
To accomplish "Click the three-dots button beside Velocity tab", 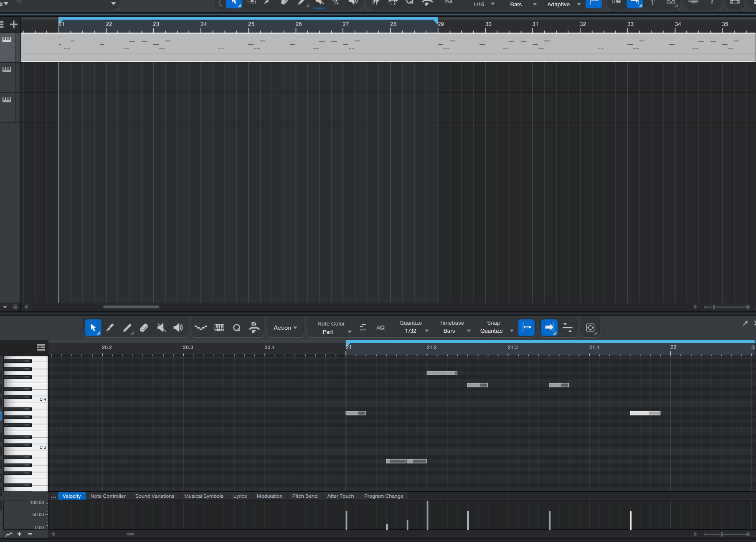I will click(53, 496).
